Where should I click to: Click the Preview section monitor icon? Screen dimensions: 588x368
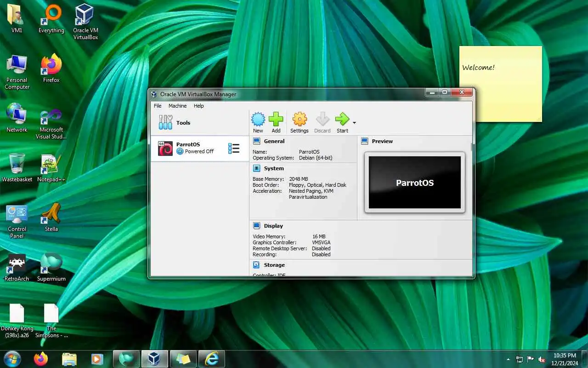365,141
